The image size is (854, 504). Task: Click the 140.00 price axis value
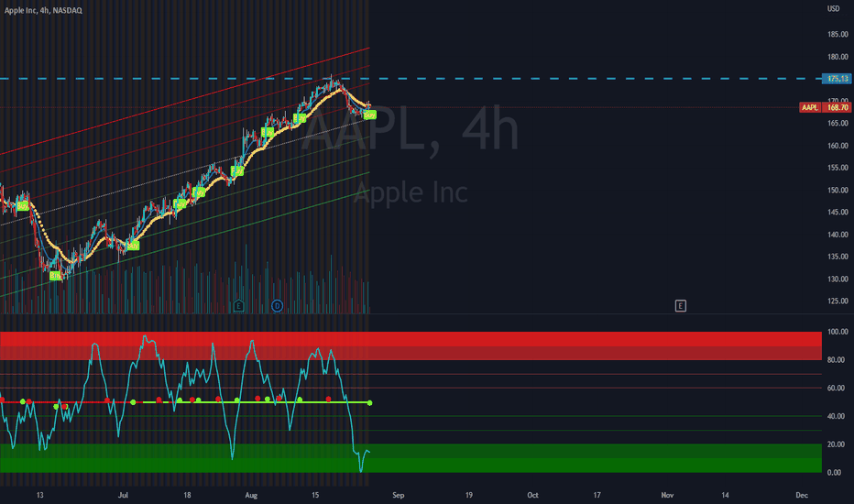click(838, 235)
